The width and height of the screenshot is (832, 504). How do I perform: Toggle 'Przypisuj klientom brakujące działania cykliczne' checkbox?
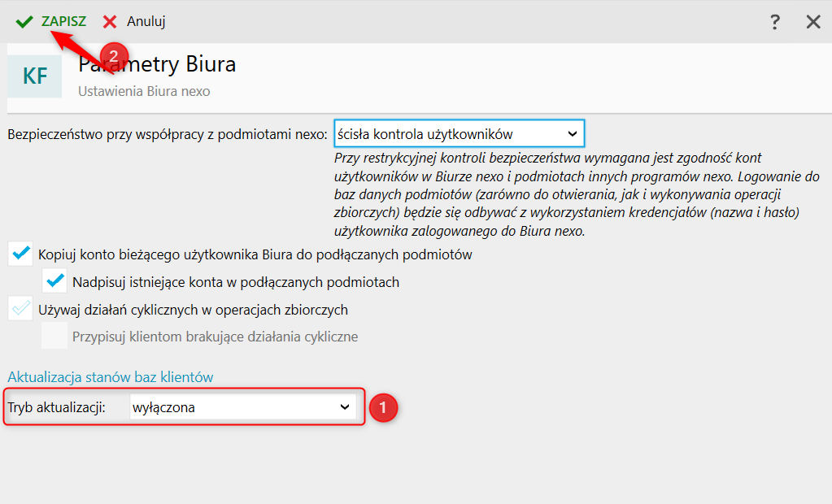(x=54, y=336)
